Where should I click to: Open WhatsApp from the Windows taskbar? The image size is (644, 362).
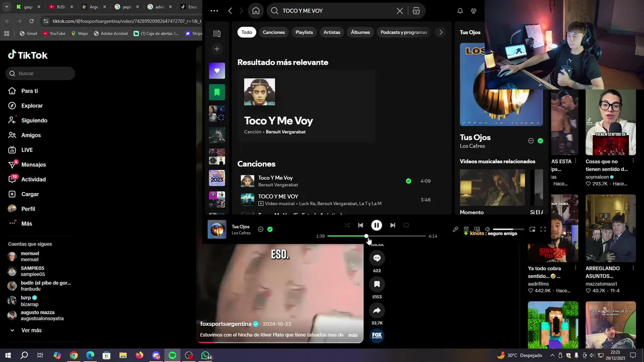pyautogui.click(x=205, y=355)
